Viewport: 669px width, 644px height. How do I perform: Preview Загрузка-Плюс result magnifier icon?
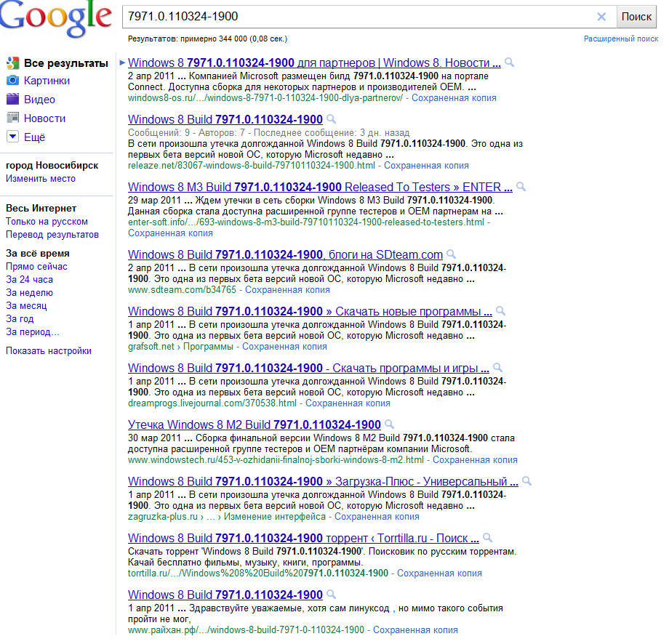coord(527,481)
